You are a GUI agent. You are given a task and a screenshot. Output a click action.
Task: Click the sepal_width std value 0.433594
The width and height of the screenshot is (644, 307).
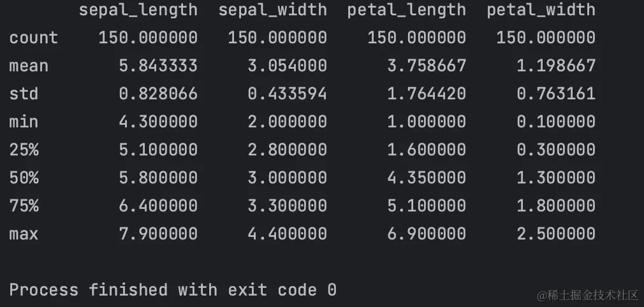coord(287,94)
